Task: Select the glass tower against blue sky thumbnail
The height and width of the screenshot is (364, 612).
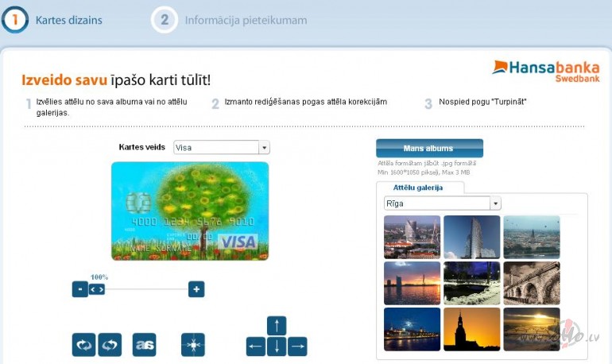Action: point(472,237)
